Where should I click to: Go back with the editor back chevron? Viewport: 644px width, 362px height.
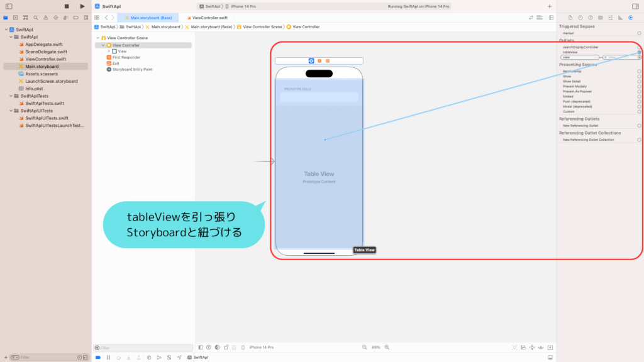click(x=106, y=18)
